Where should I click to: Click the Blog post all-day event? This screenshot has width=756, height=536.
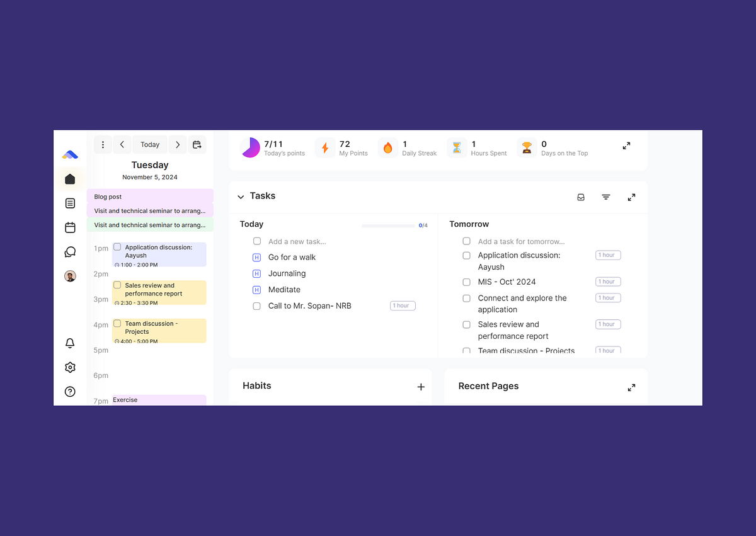[x=150, y=197]
